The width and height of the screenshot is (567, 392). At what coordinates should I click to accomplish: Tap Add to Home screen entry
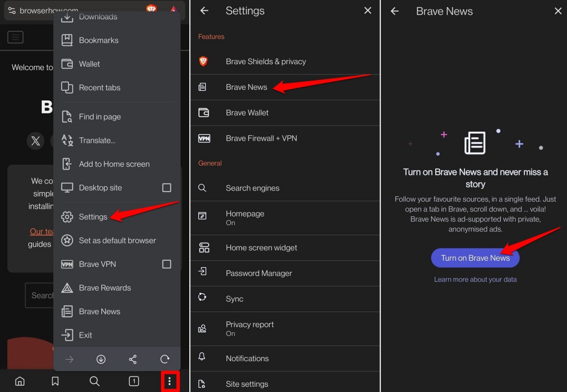[x=117, y=164]
